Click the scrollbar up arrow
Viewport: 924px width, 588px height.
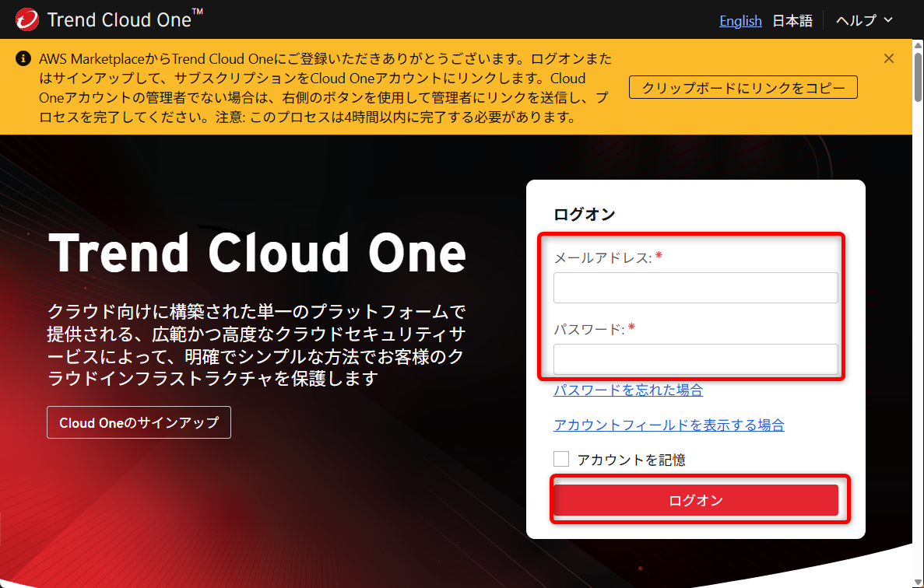pyautogui.click(x=918, y=45)
